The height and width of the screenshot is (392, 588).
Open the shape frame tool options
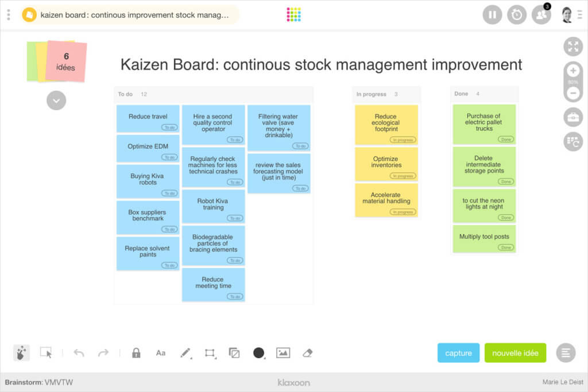click(x=210, y=353)
